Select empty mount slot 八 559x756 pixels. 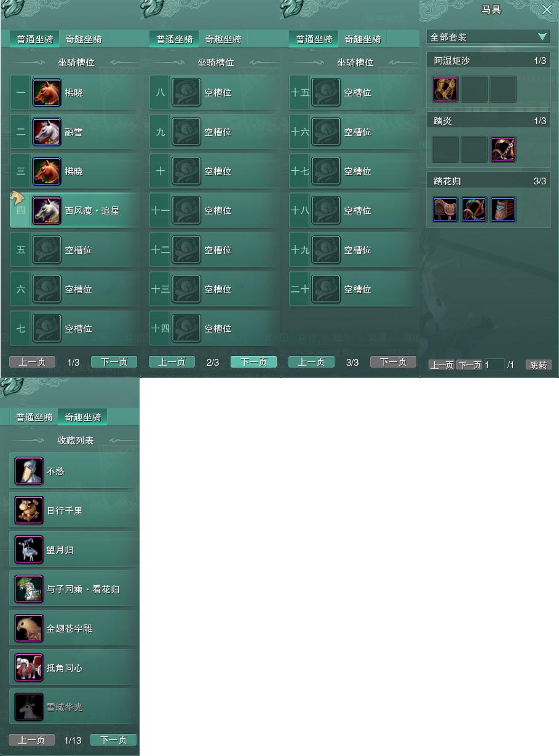(213, 93)
